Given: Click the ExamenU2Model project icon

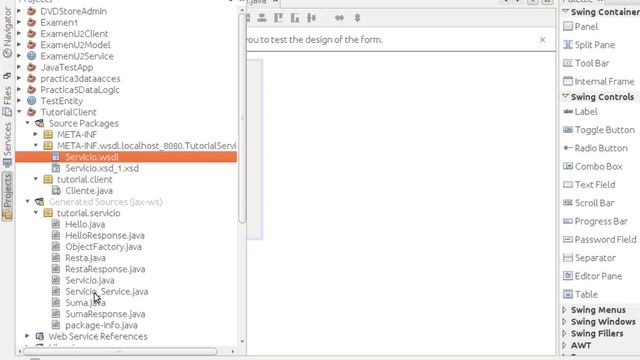Looking at the screenshot, I should click(x=31, y=45).
